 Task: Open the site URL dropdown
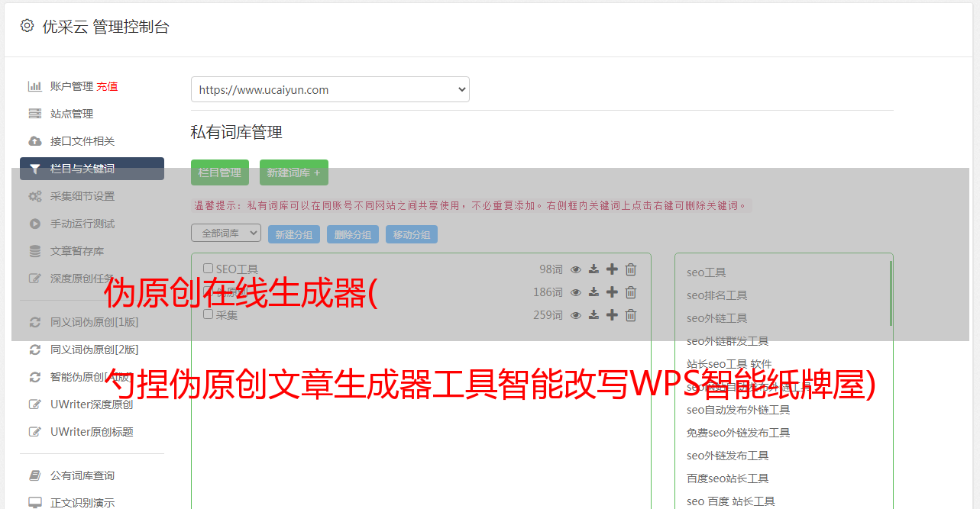[x=330, y=89]
